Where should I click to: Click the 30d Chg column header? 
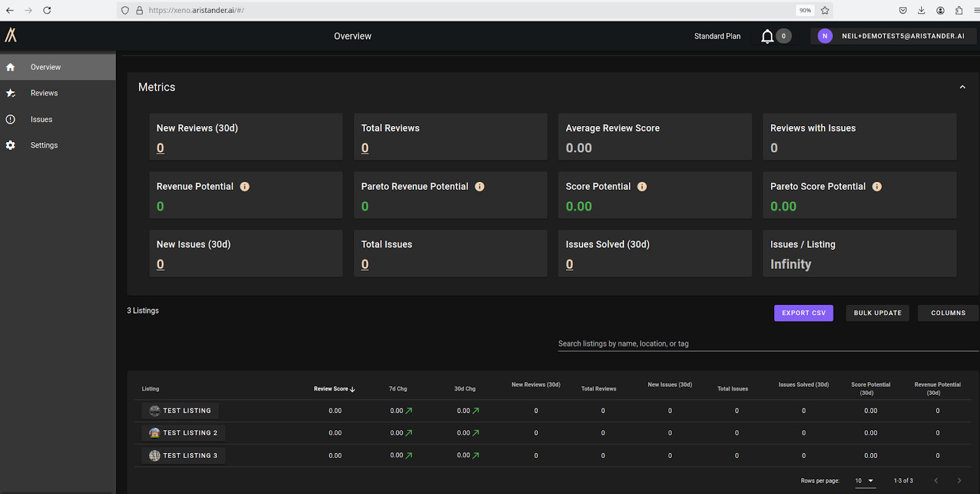click(465, 389)
